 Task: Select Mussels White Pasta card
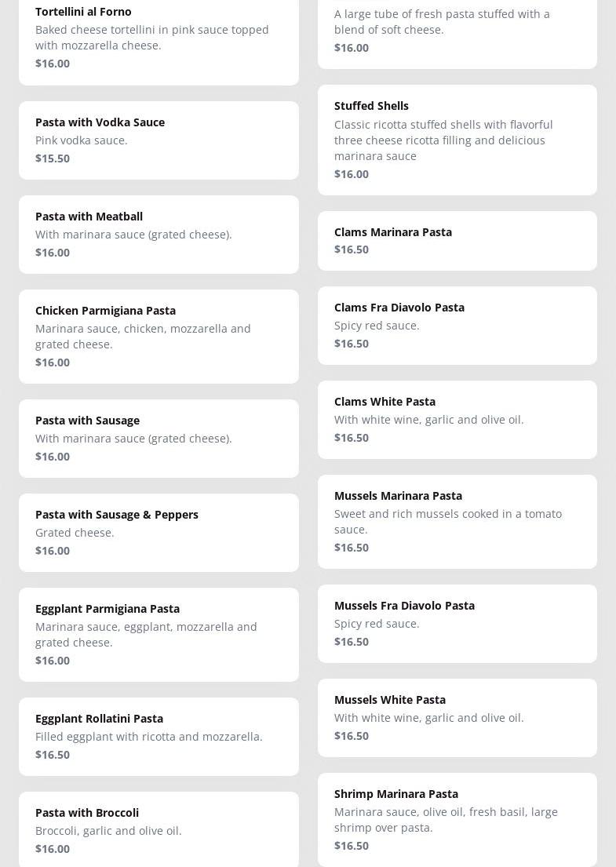point(457,717)
